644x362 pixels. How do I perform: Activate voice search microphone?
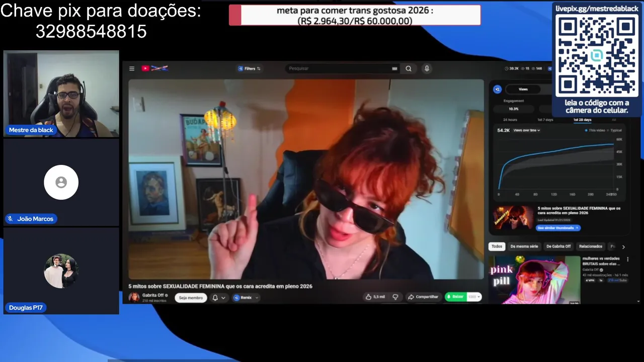[427, 68]
